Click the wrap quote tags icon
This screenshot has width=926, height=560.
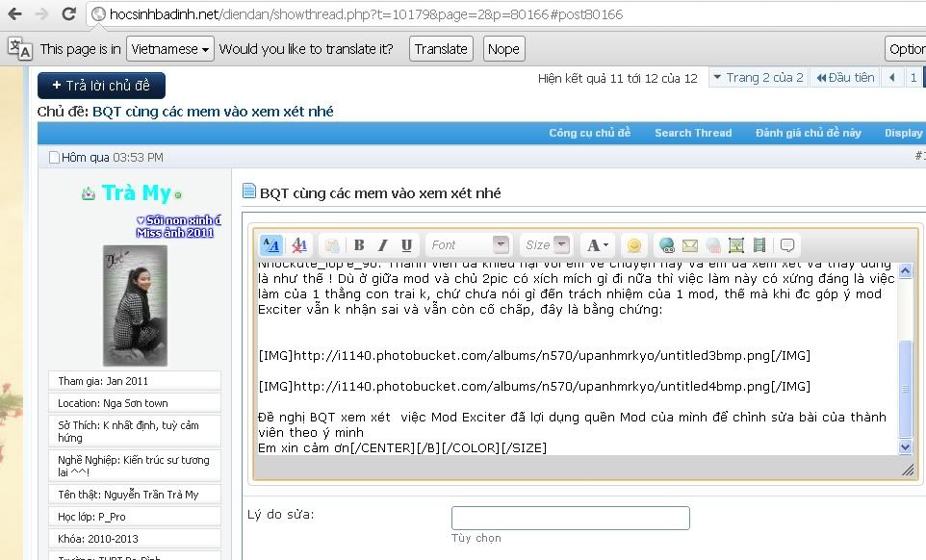click(787, 245)
